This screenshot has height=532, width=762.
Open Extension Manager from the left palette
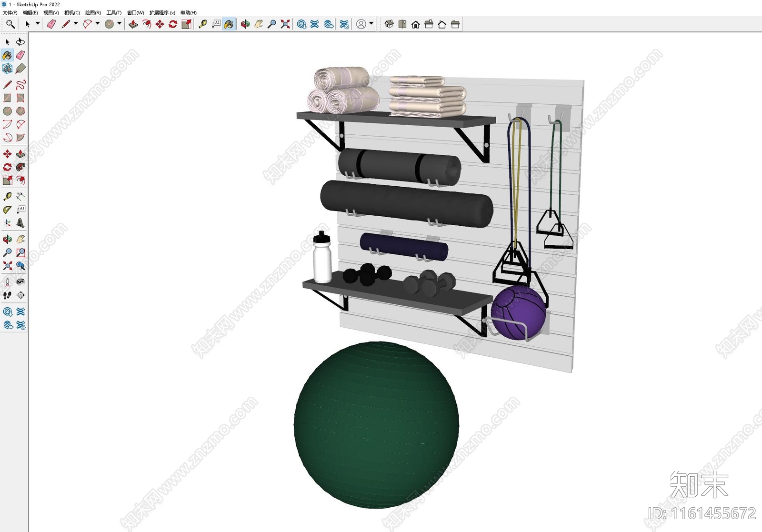point(20,325)
